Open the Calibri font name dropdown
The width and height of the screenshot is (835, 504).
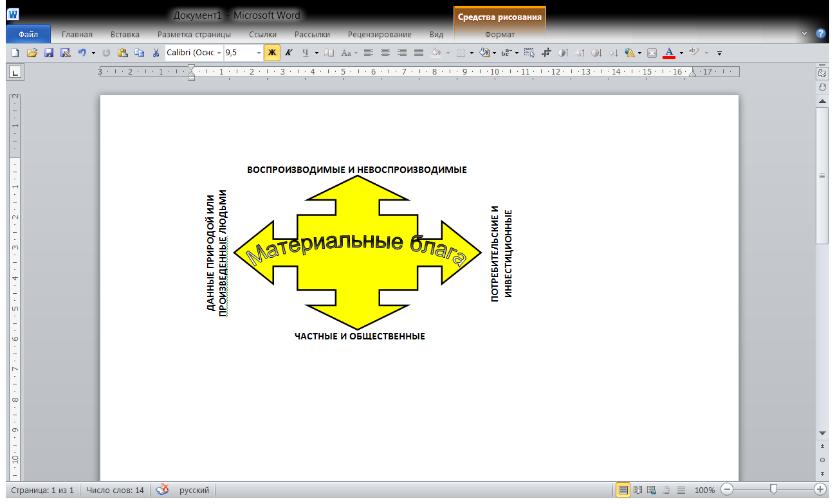[x=219, y=53]
